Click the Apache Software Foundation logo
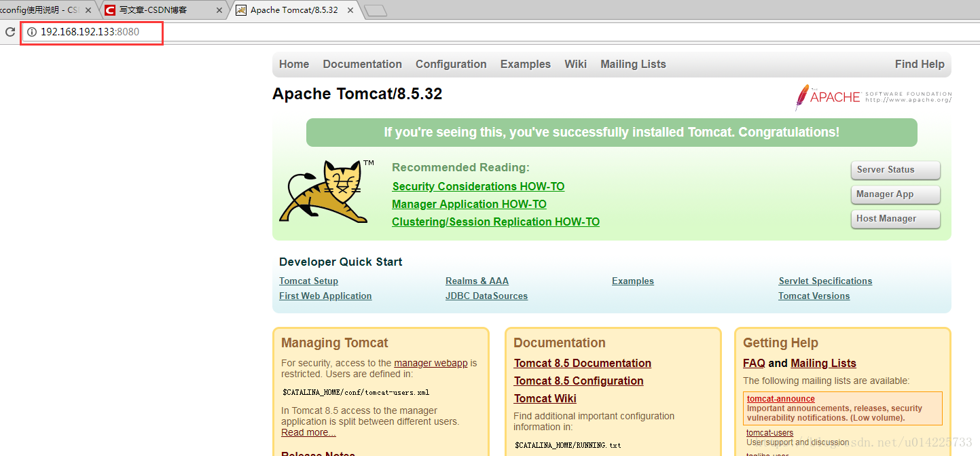Screen dimensions: 980x456 click(873, 97)
